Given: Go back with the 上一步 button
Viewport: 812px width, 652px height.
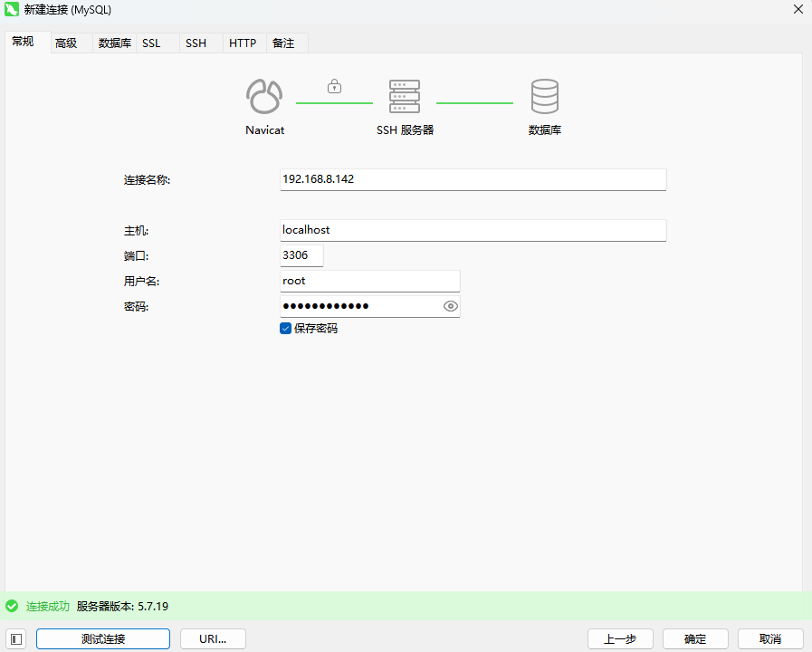Looking at the screenshot, I should tap(620, 639).
